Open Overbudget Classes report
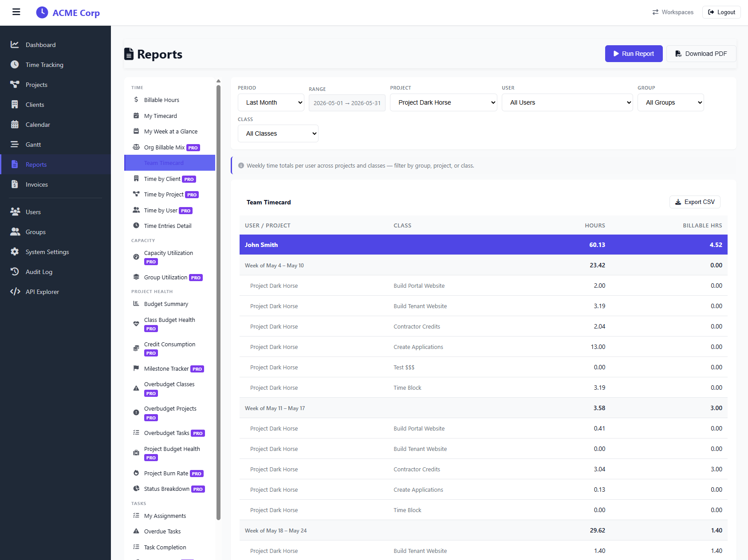 pos(169,388)
